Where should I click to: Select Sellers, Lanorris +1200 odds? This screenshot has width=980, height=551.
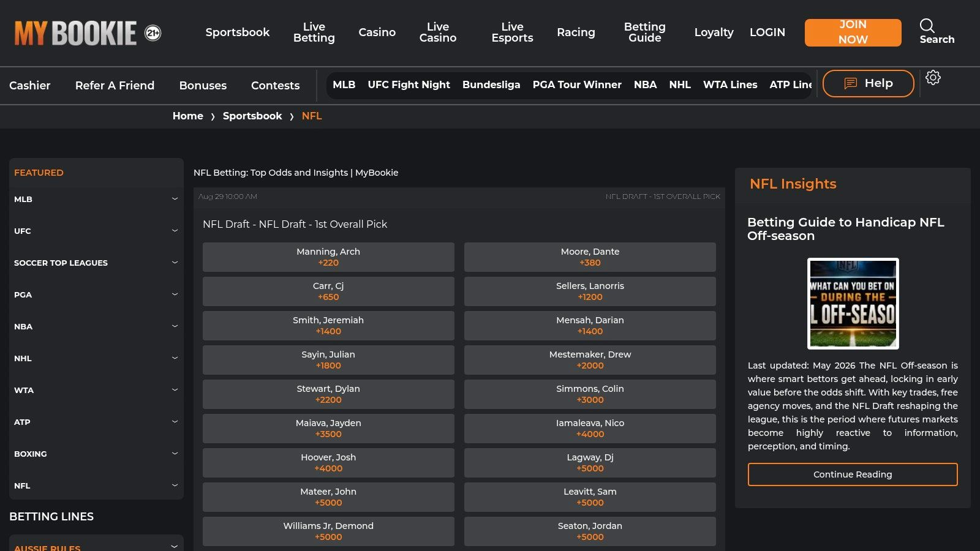[x=590, y=291]
